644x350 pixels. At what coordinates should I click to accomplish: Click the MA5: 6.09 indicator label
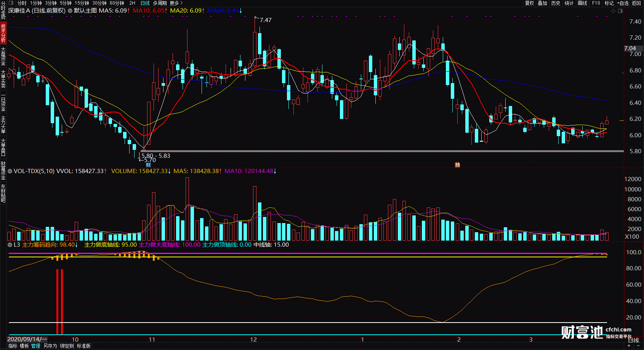[114, 11]
